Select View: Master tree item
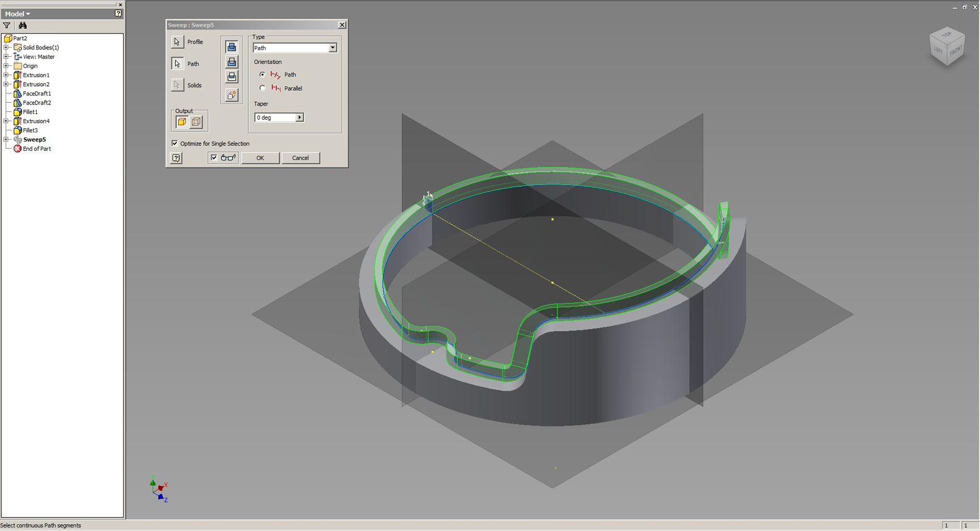This screenshot has width=980, height=531. coord(39,57)
